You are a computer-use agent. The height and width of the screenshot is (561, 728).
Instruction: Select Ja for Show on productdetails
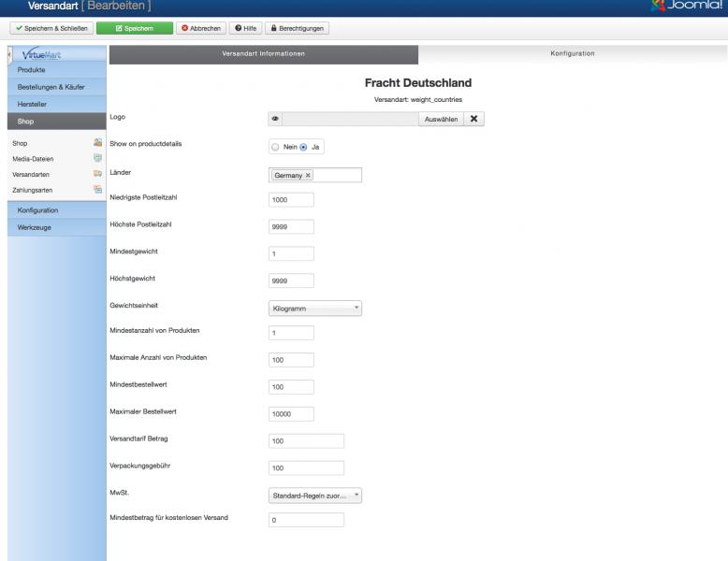tap(303, 147)
